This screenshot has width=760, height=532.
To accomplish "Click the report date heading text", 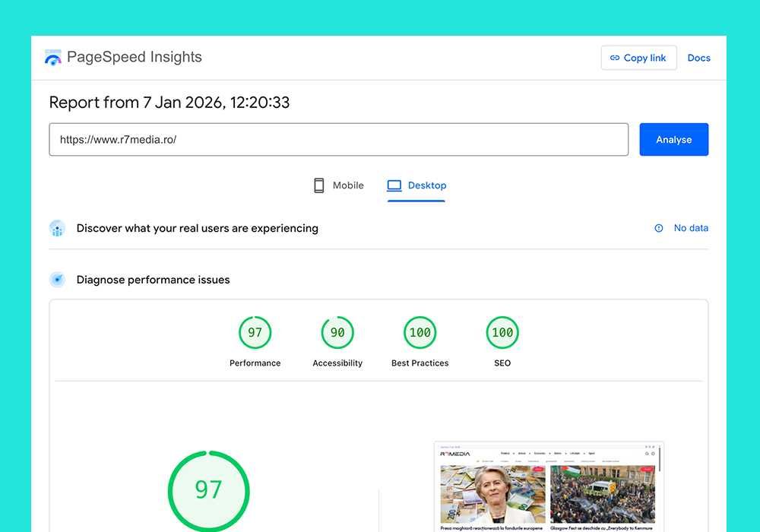I will tap(169, 103).
